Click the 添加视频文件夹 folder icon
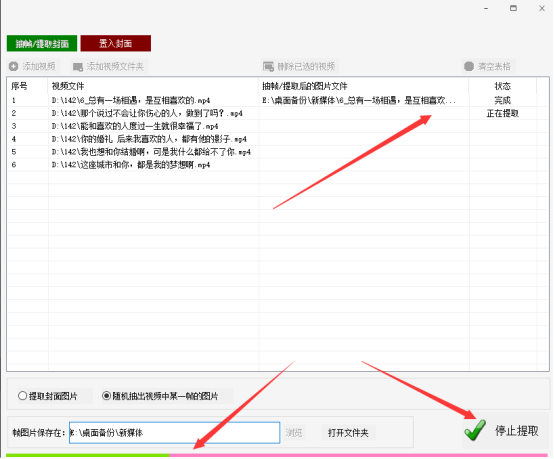The image size is (554, 459). click(x=78, y=66)
